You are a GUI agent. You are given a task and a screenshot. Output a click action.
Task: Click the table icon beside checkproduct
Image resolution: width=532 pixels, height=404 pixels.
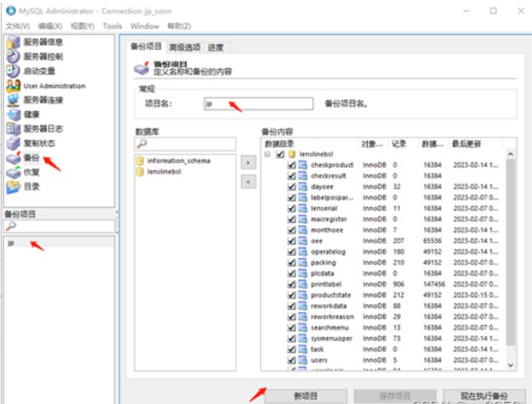(x=303, y=165)
